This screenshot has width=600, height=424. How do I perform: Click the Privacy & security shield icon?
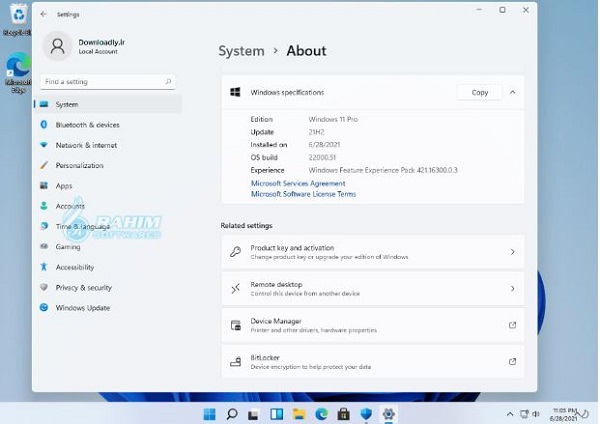44,287
